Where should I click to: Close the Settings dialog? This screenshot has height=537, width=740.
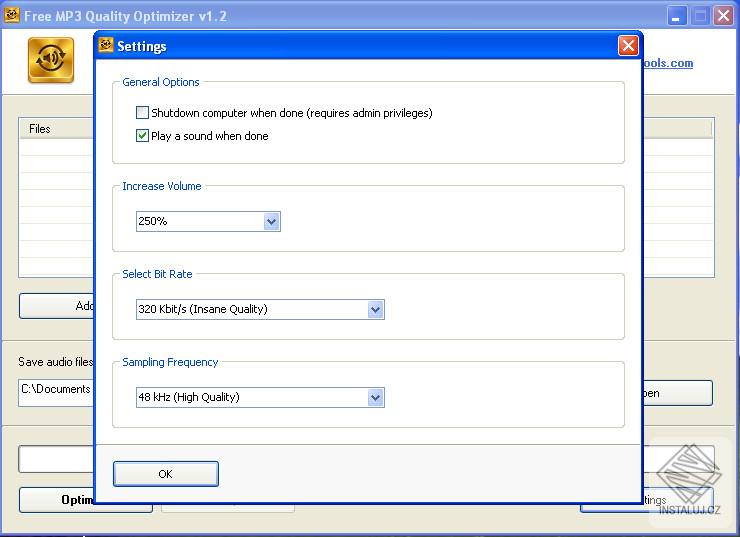pyautogui.click(x=628, y=46)
